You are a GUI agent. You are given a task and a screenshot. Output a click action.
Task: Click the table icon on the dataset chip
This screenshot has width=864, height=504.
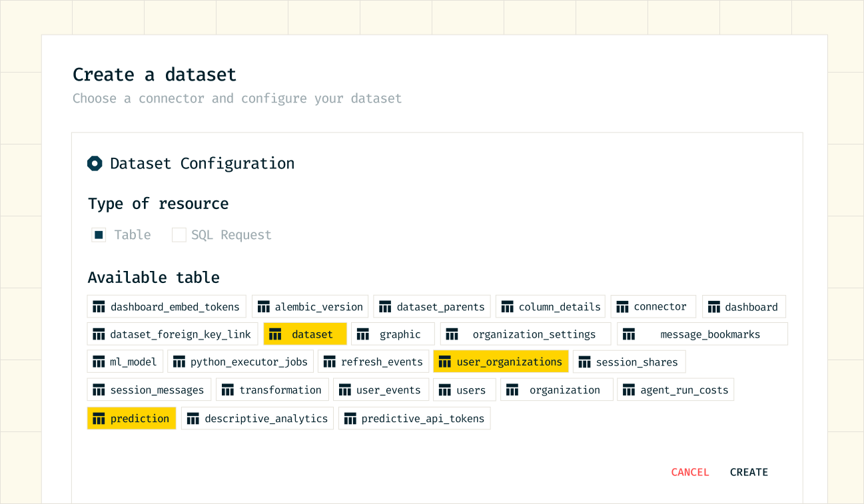click(x=275, y=334)
